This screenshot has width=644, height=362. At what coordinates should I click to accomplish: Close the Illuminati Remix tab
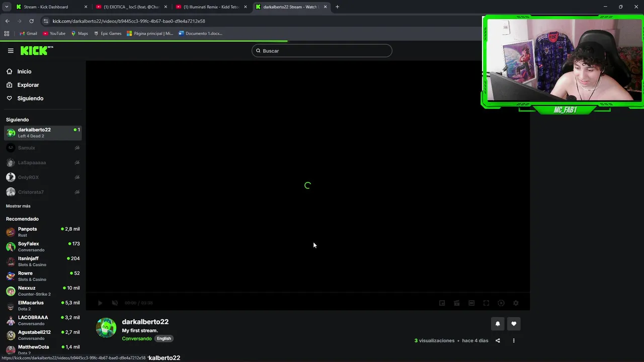(246, 7)
